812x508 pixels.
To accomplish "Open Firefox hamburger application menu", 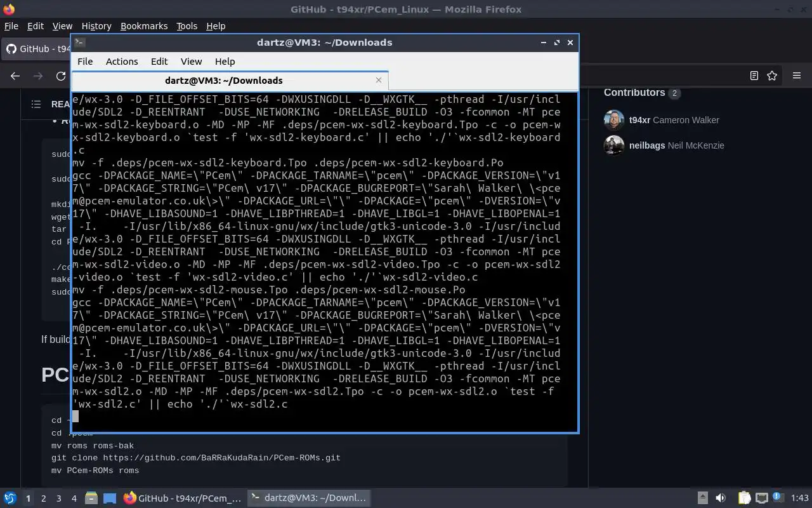I will click(797, 76).
